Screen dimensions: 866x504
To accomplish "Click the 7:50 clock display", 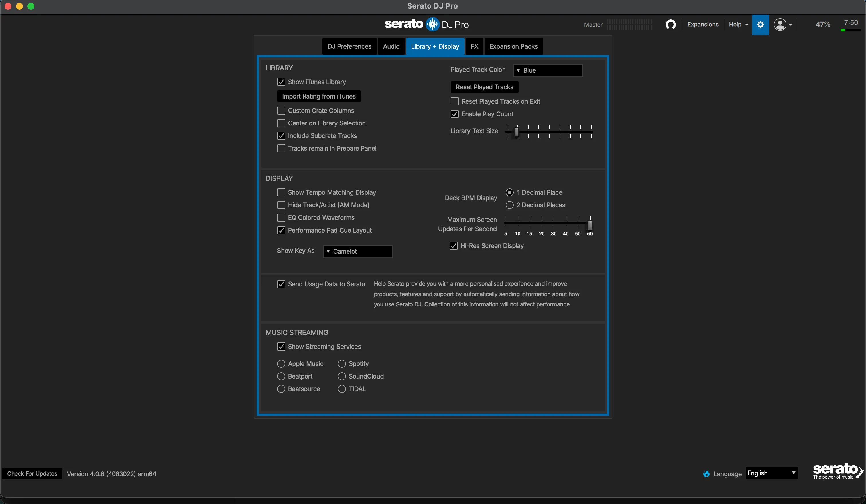I will [x=851, y=23].
